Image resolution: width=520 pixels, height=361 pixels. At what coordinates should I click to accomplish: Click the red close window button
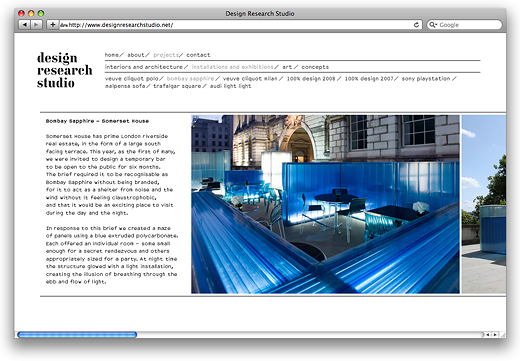point(21,13)
